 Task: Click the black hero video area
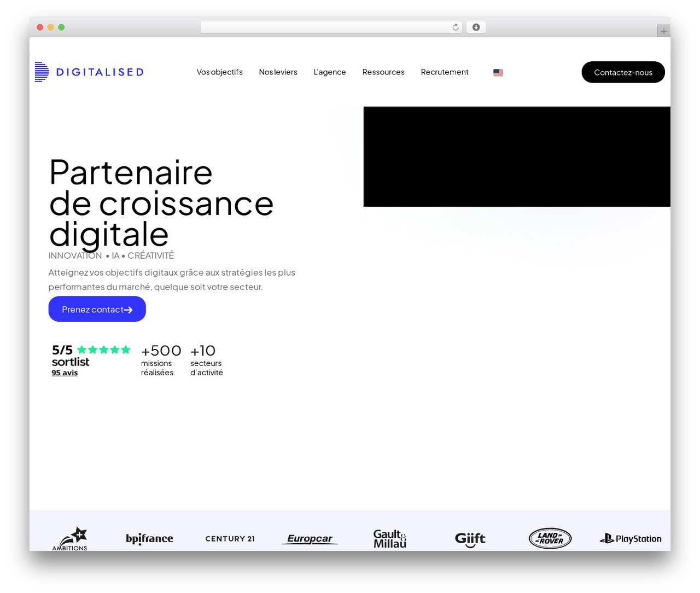coord(517,156)
